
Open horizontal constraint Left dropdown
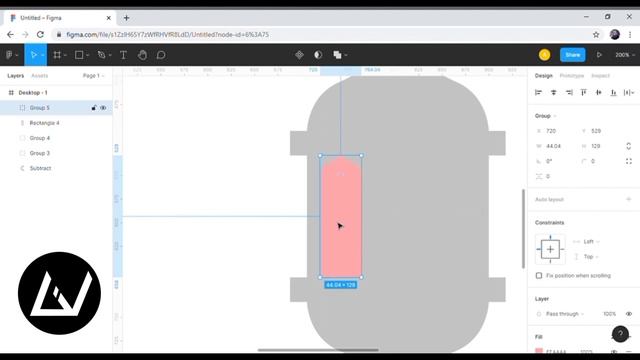point(591,242)
